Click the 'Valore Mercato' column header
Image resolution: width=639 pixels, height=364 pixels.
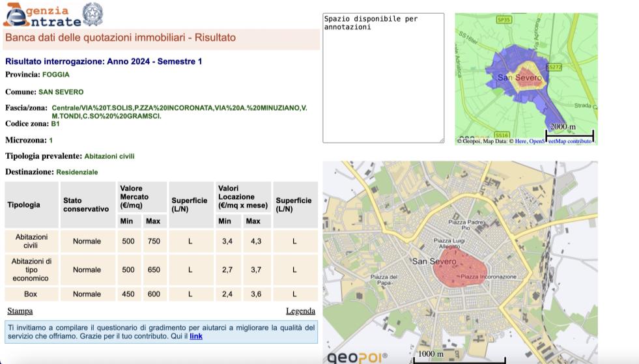135,197
